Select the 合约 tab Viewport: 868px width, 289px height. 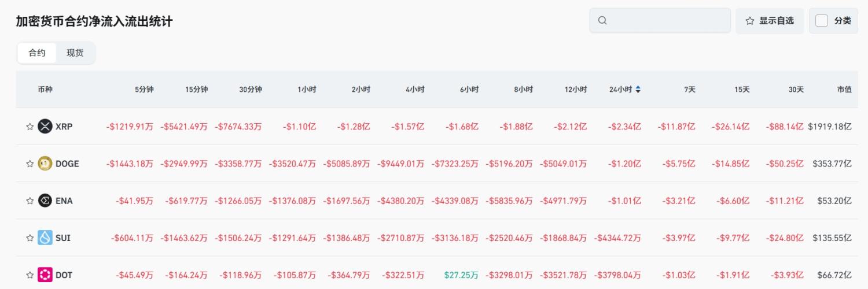(37, 53)
